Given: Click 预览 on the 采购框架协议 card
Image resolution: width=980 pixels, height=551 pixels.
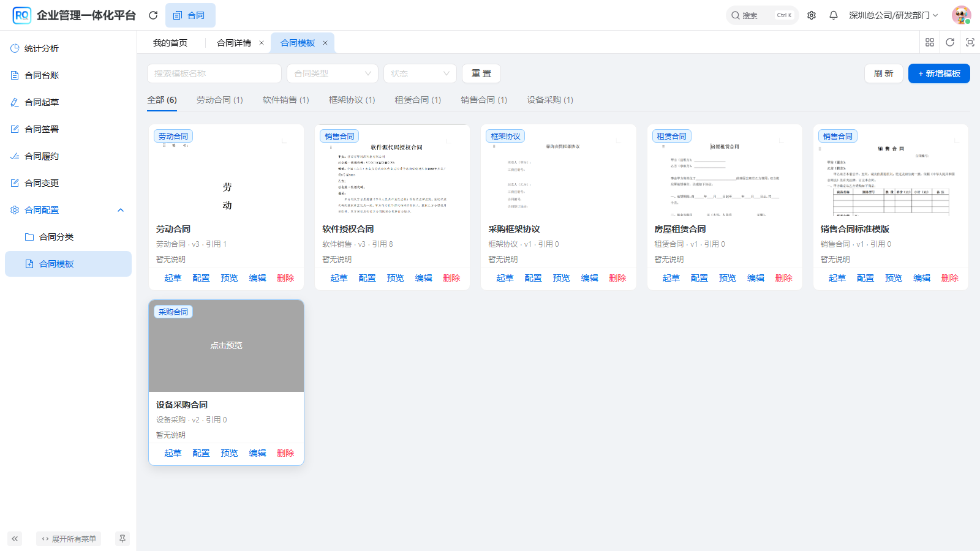Looking at the screenshot, I should click(562, 278).
